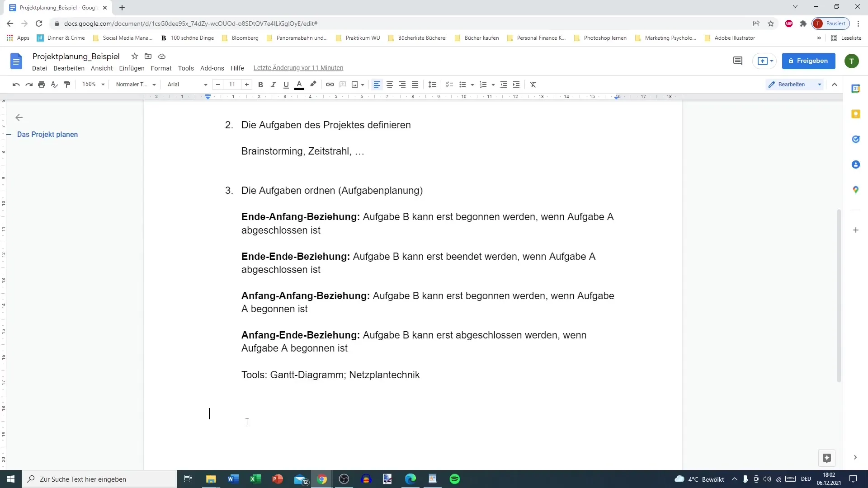Expand the document outline Das Projekt planen
Screen dimensions: 868x488
pyautogui.click(x=9, y=134)
